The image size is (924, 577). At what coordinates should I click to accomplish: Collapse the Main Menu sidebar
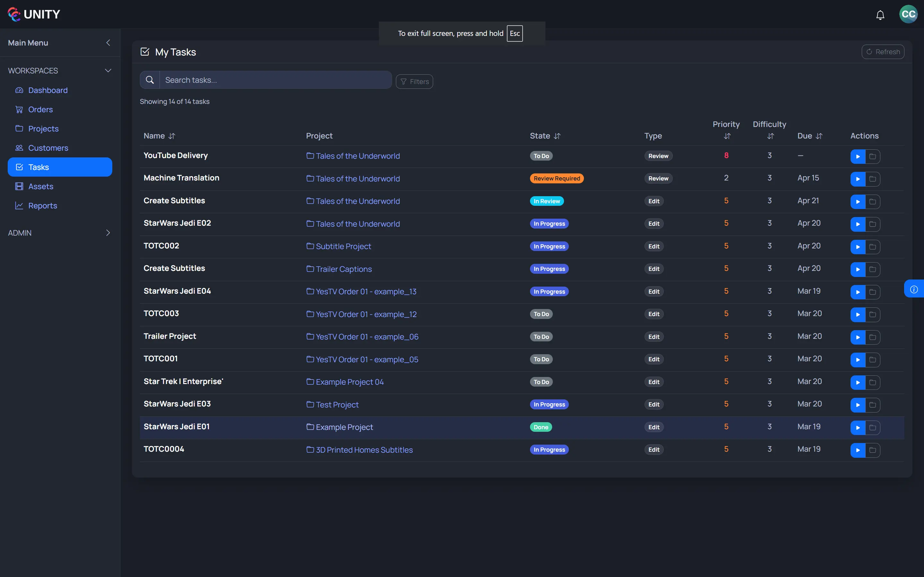pos(108,43)
